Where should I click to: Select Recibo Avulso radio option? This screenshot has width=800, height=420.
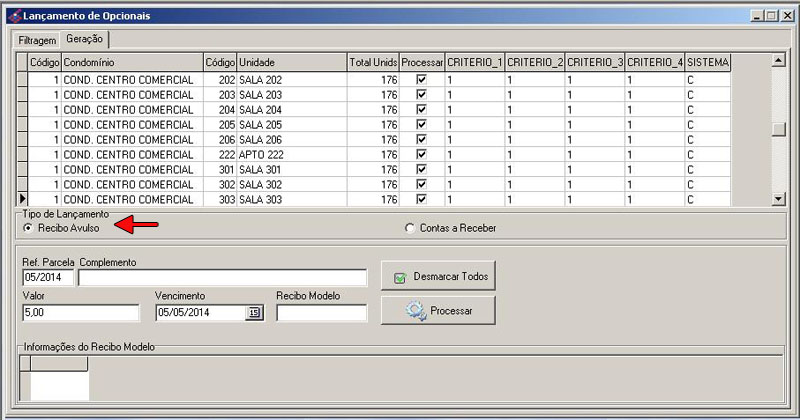tap(28, 228)
